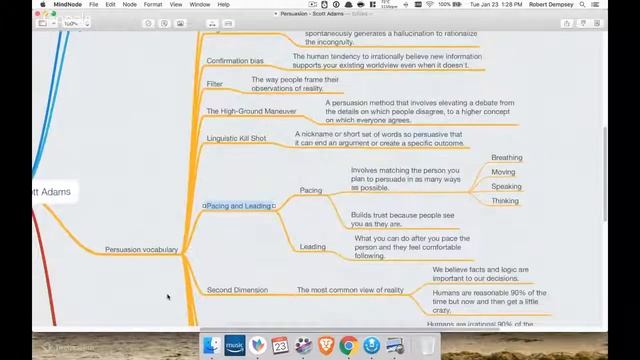
Task: Open Calendar from the Dock
Action: (x=280, y=345)
